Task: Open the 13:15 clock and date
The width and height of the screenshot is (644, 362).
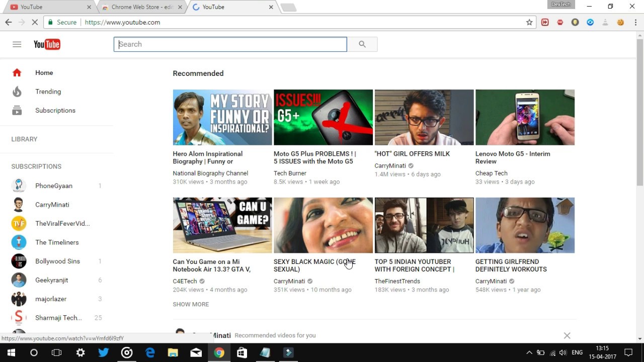Action: (602, 352)
